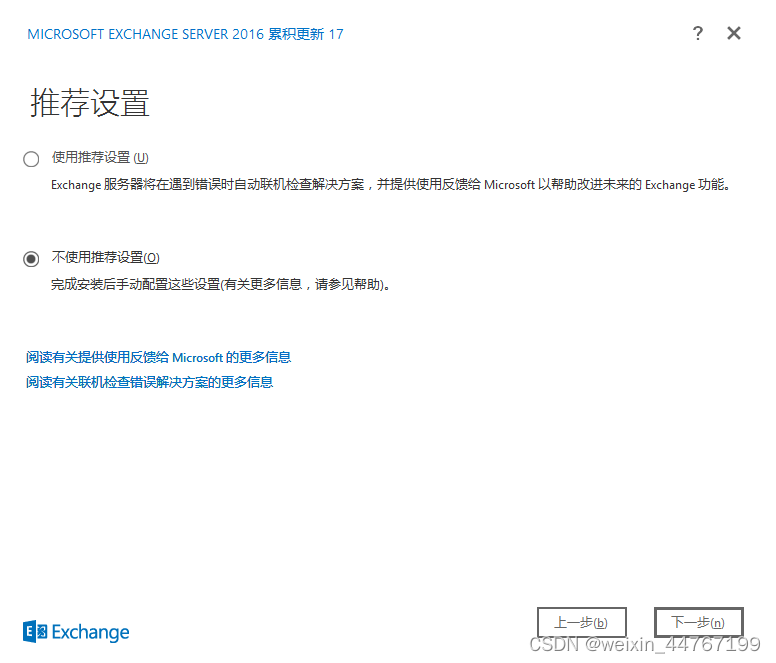Select the 使用推荐设置 (U) radio button
The height and width of the screenshot is (663, 776).
click(31, 159)
